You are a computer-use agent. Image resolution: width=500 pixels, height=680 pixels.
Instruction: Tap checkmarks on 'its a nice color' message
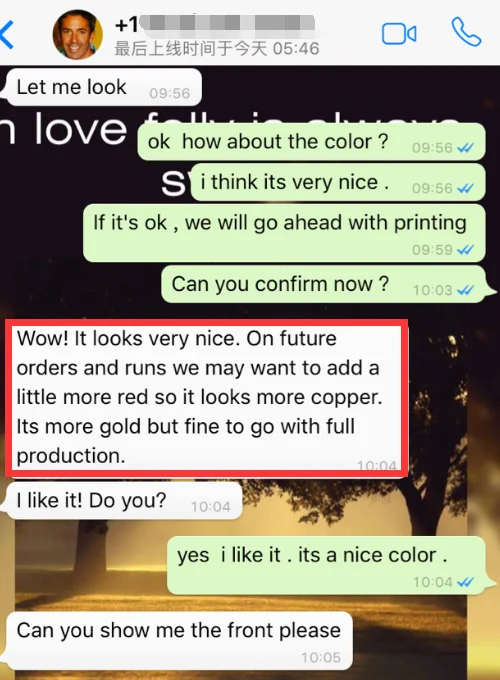click(465, 582)
